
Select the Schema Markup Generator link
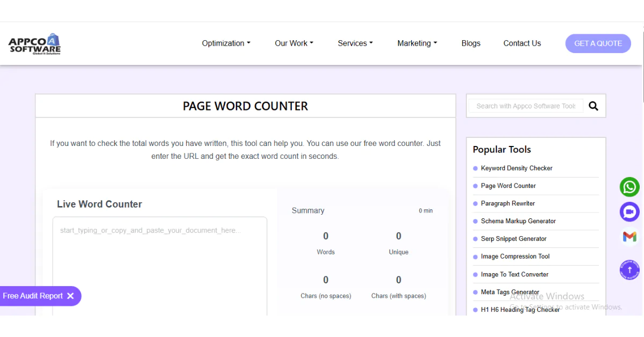[x=518, y=221]
